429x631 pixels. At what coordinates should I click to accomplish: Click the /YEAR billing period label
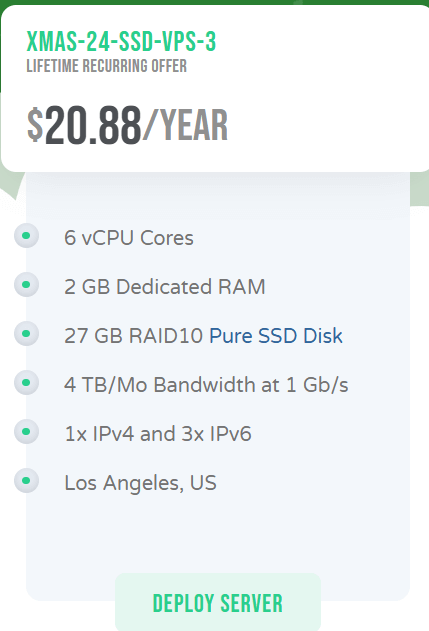pos(186,125)
